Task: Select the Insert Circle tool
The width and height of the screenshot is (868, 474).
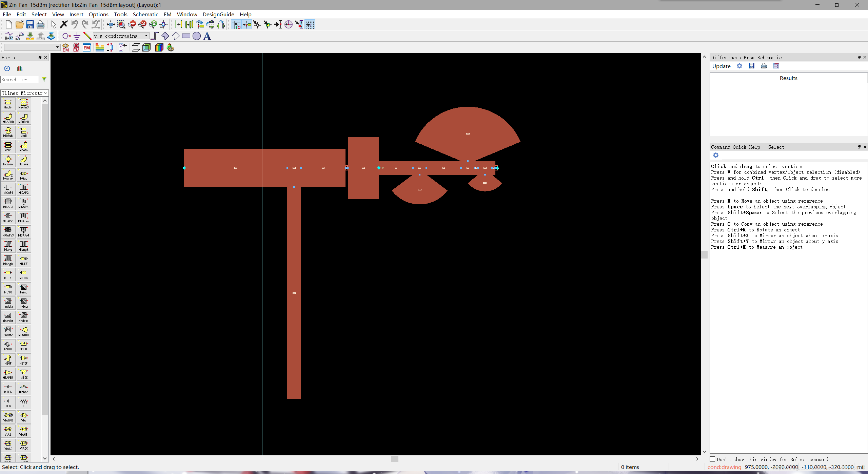Action: (x=197, y=36)
